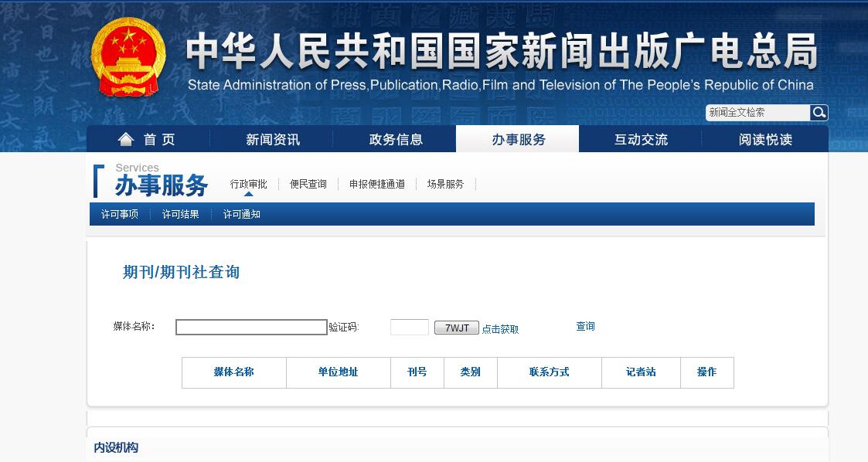
Task: Click 点击获取 to refresh captcha
Action: click(501, 329)
